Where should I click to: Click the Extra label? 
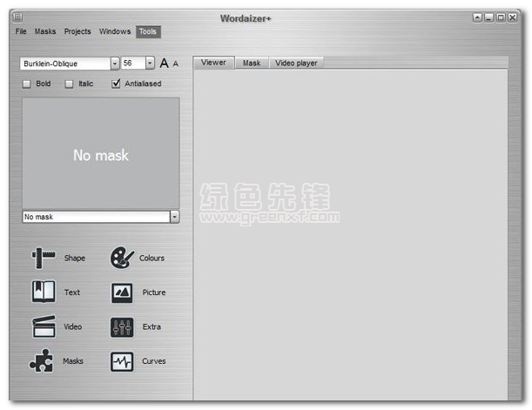click(x=152, y=327)
